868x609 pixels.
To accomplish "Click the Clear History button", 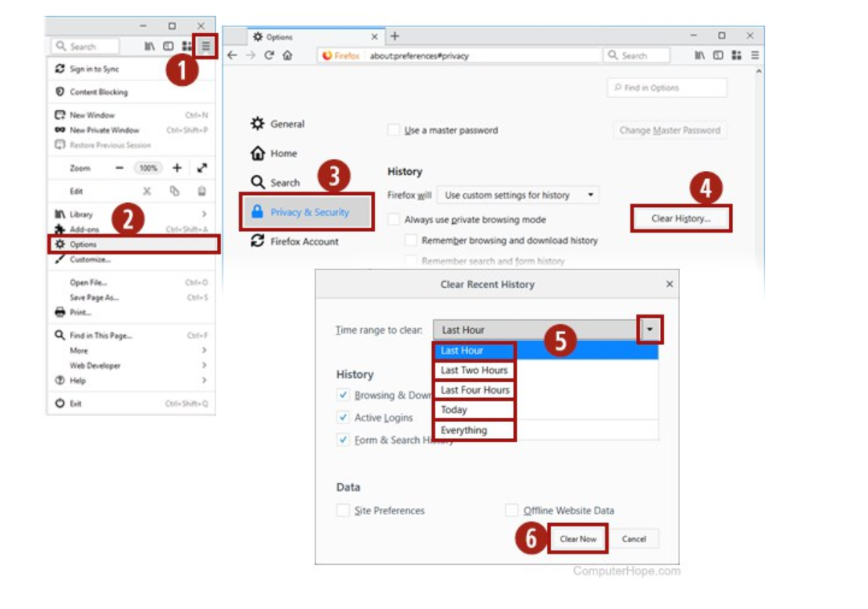I will 680,218.
